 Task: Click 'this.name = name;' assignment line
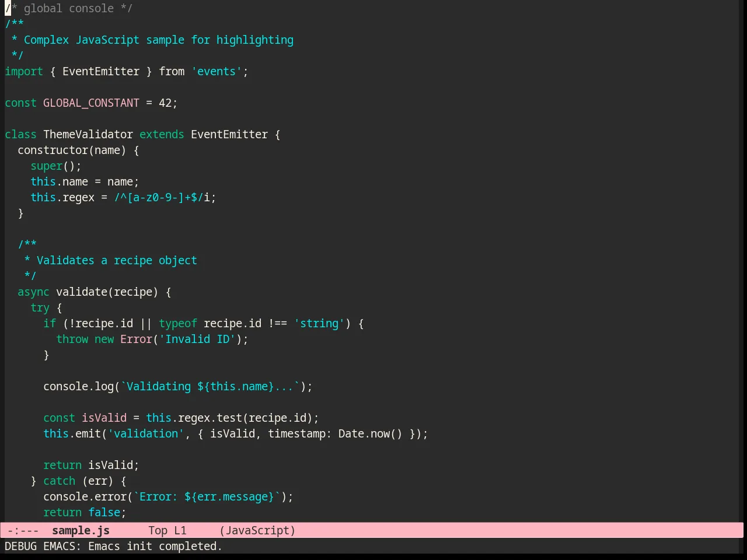point(85,181)
